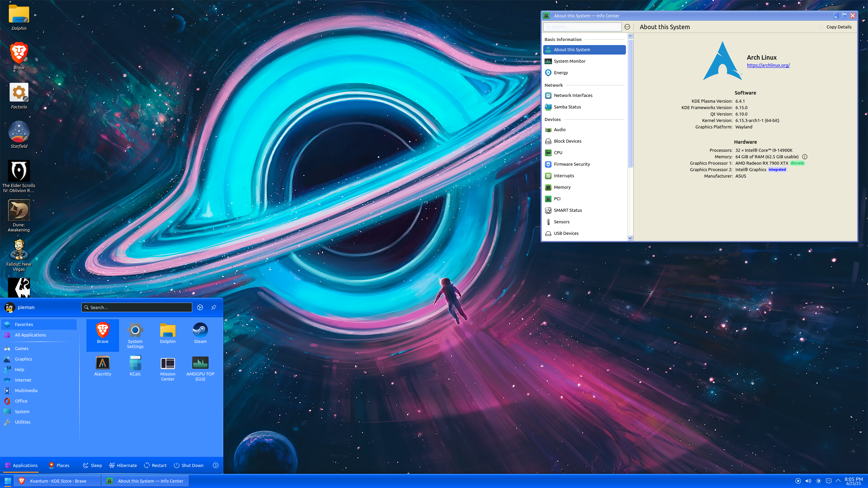The width and height of the screenshot is (868, 488).
Task: Click sidebar scrollbar down arrow
Action: coord(630,238)
